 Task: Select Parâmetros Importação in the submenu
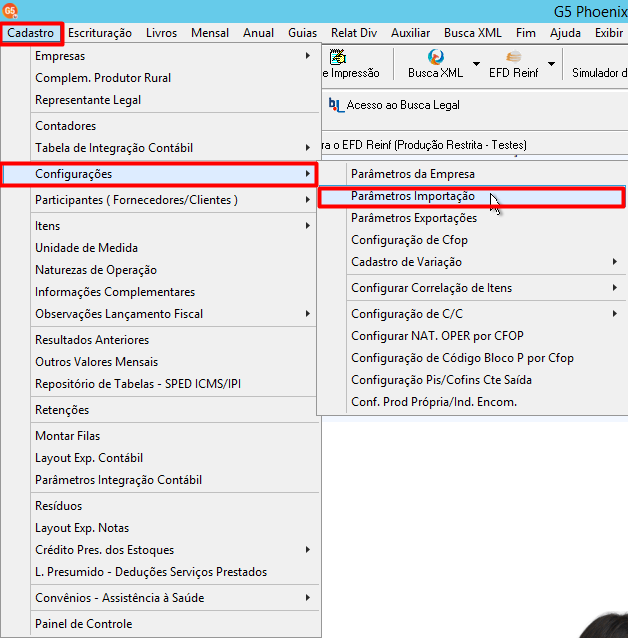pyautogui.click(x=471, y=197)
